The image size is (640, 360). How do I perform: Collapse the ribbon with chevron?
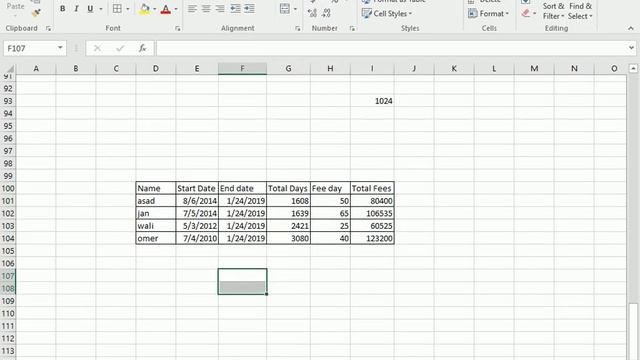click(631, 28)
